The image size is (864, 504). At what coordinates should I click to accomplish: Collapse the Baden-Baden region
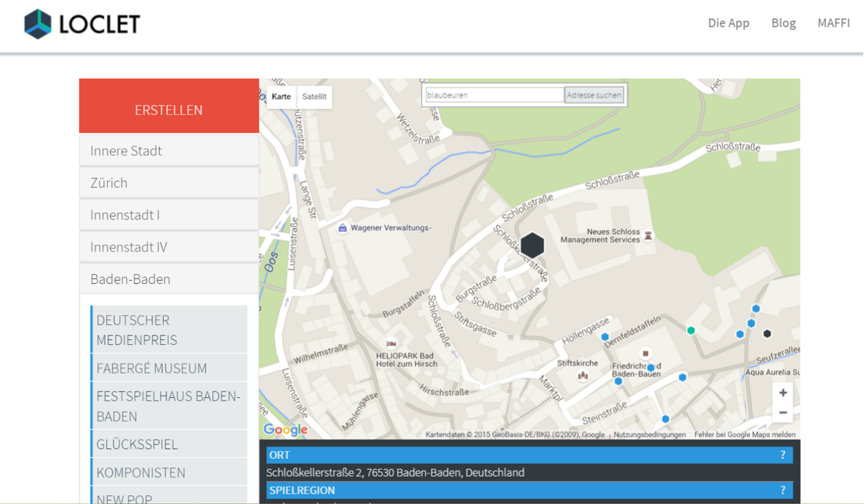168,279
